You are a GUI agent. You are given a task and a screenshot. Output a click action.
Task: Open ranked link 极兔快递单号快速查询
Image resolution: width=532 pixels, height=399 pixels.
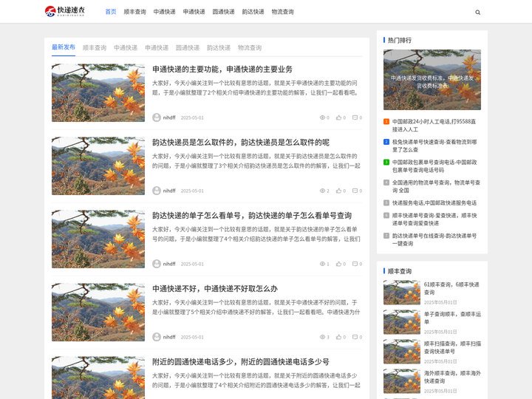pyautogui.click(x=434, y=146)
